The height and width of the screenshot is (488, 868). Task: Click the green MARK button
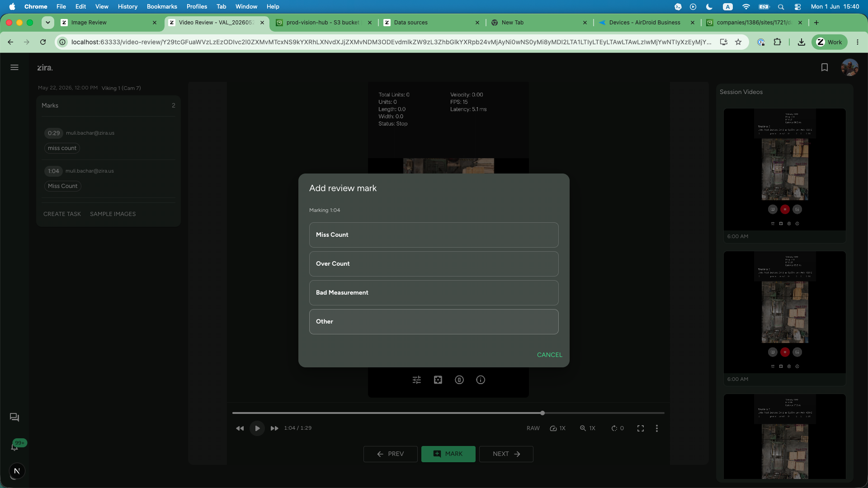[x=448, y=454]
